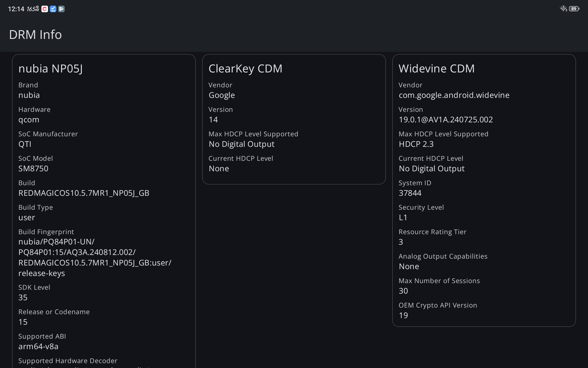The height and width of the screenshot is (368, 588).
Task: Tap the Brand value nubia
Action: [x=29, y=95]
